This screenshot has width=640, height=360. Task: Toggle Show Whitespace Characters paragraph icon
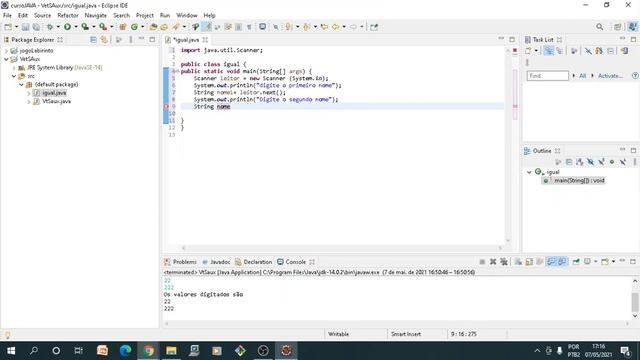[x=249, y=27]
